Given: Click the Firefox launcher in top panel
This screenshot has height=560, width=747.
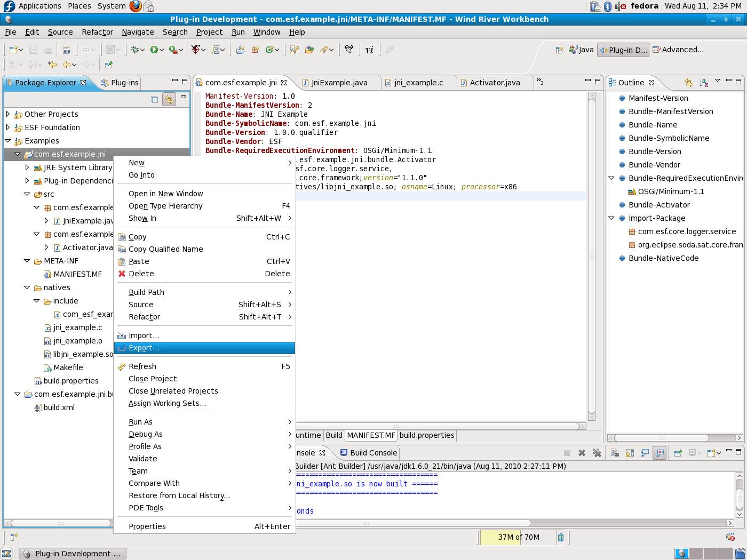Looking at the screenshot, I should tap(136, 6).
